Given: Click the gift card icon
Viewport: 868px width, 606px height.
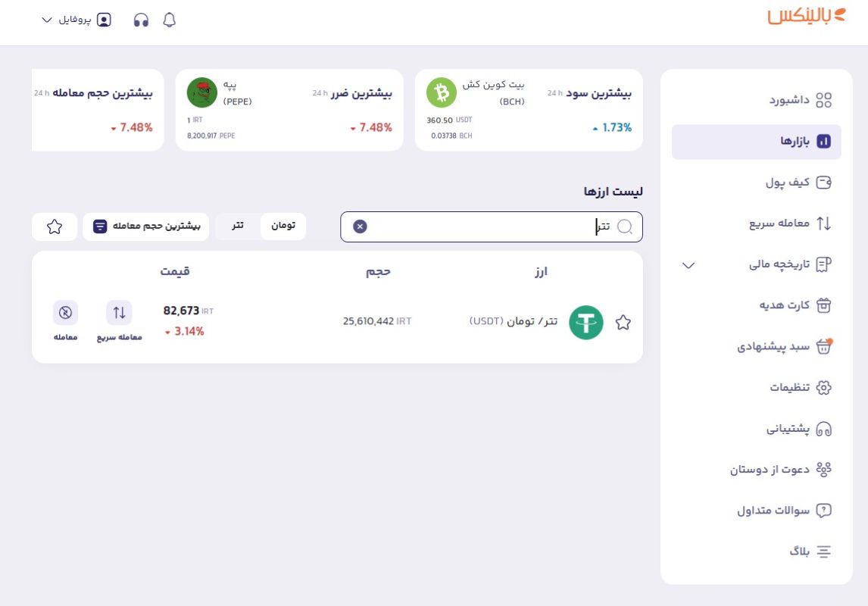Looking at the screenshot, I should [x=824, y=305].
